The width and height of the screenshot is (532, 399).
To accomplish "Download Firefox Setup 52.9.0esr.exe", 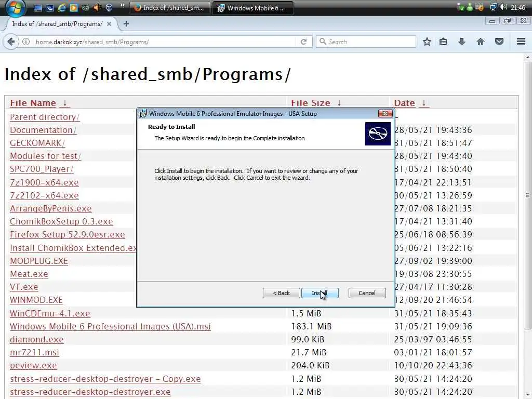I will pyautogui.click(x=67, y=234).
